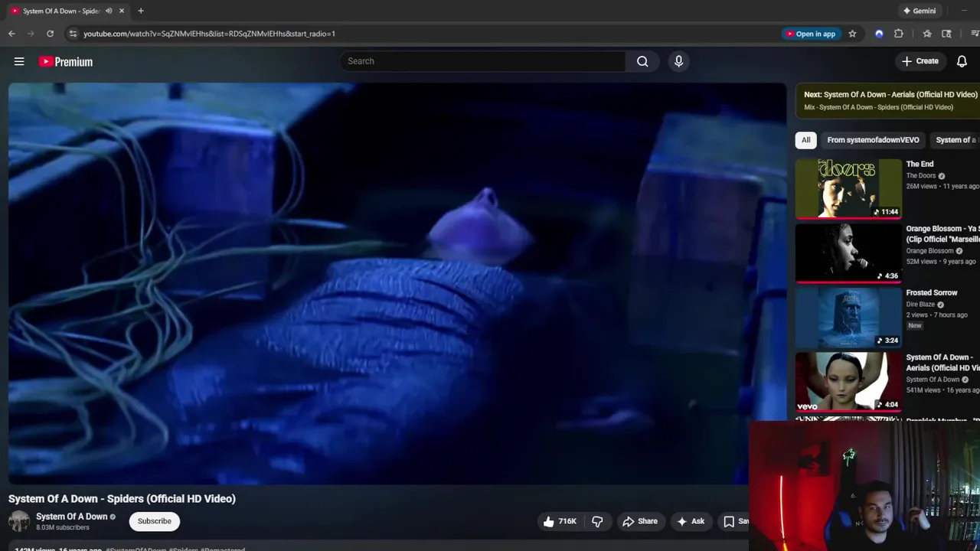
Task: Click the video player to pause
Action: (397, 283)
